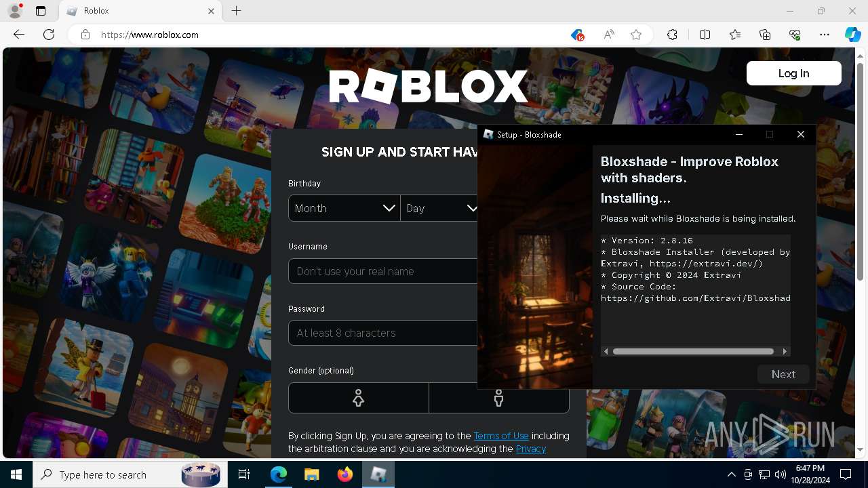The height and width of the screenshot is (488, 868).
Task: Click right arrow of Bloxshade log scrollbar
Action: coord(785,351)
